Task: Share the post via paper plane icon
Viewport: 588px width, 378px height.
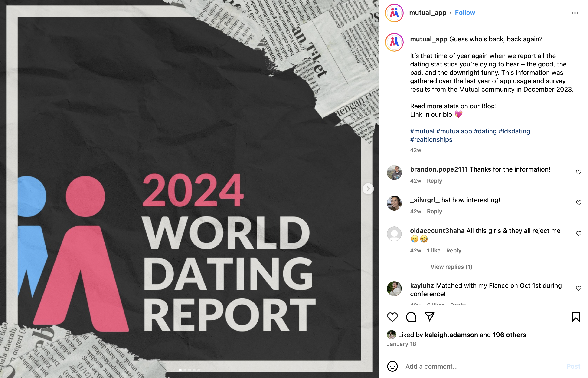Action: (x=430, y=317)
